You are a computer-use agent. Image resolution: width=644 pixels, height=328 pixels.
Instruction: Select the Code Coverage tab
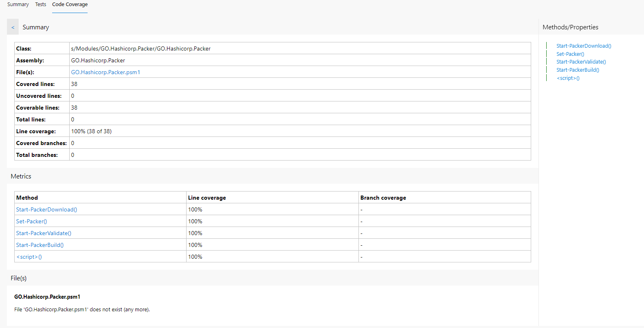pos(70,4)
